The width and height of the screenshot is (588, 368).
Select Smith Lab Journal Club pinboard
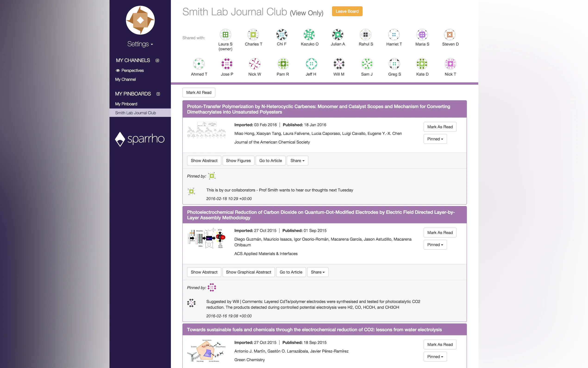135,113
